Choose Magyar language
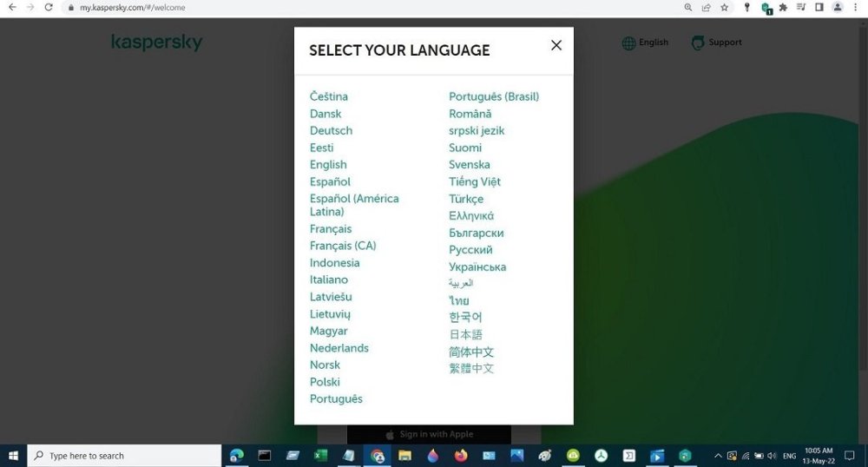 pos(328,331)
